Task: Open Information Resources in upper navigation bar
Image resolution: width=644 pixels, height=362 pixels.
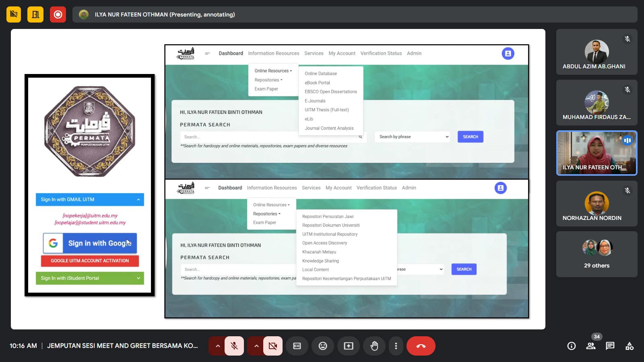Action: point(274,53)
